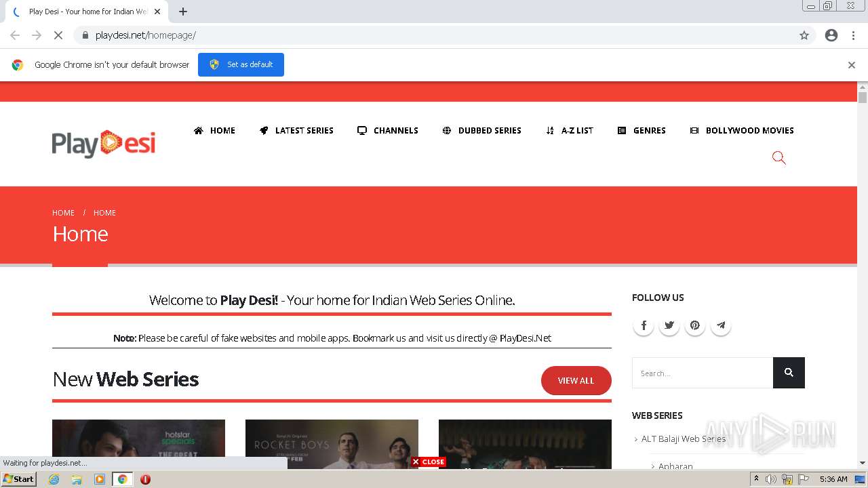The width and height of the screenshot is (868, 488).
Task: Click the Set as default button
Action: tap(241, 64)
